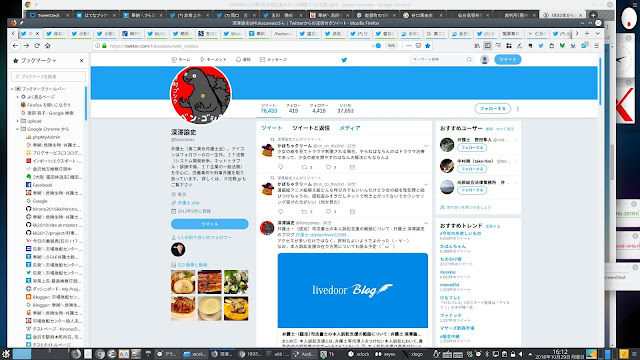The width and height of the screenshot is (640, 360).
Task: Expand the upload bookmark folder
Action: [x=18, y=121]
